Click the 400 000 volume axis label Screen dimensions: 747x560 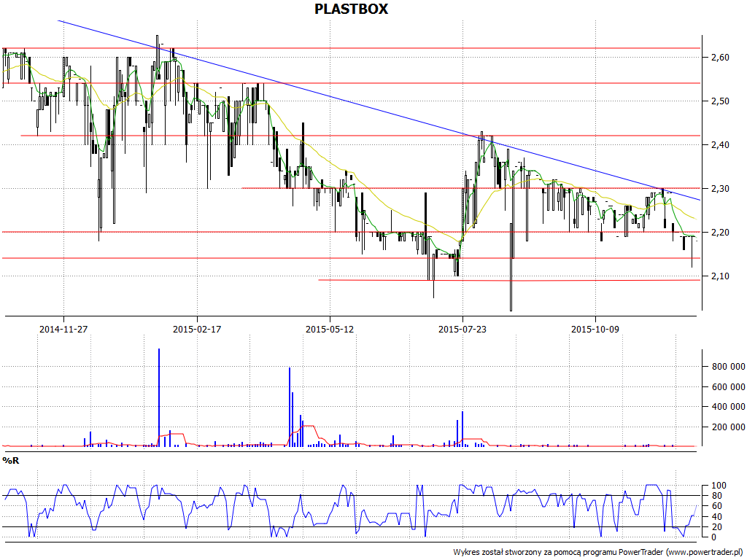click(x=729, y=407)
